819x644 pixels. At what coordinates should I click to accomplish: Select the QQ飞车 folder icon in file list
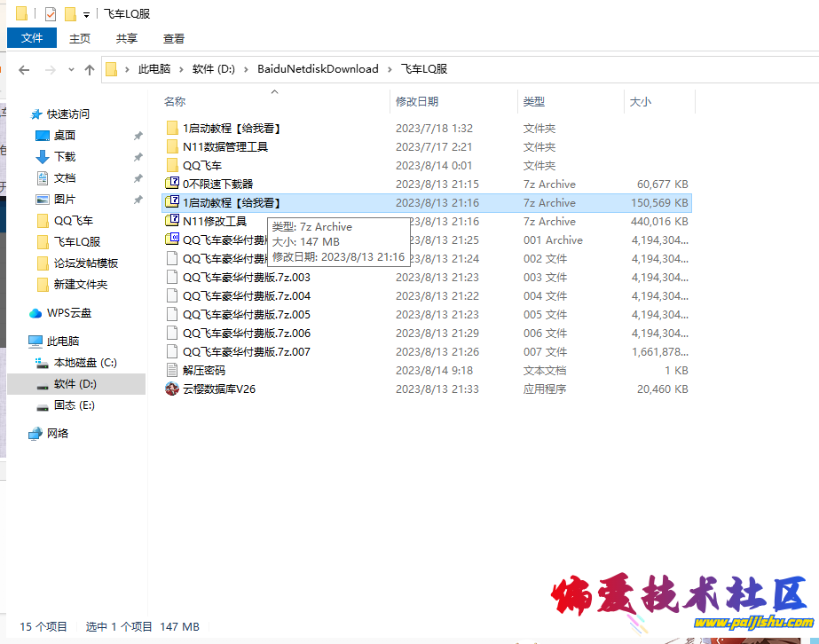coord(172,166)
